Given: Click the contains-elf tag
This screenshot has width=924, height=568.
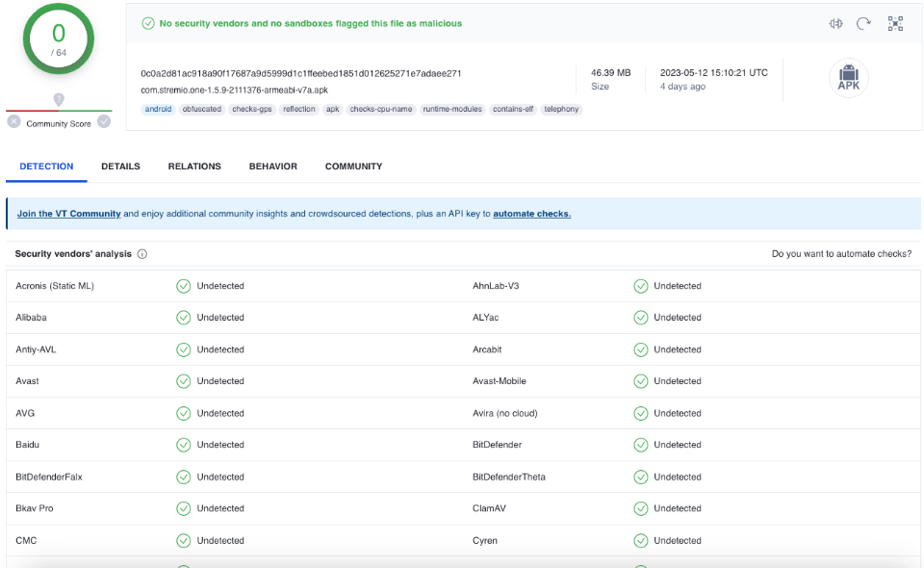Looking at the screenshot, I should click(x=513, y=110).
